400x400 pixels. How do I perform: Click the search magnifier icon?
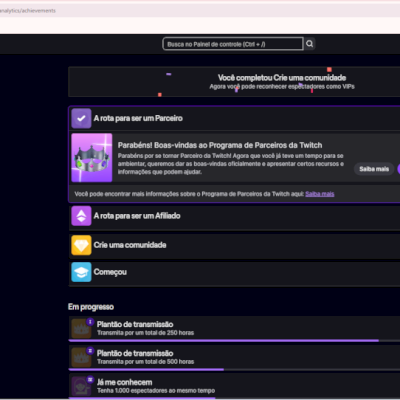310,44
